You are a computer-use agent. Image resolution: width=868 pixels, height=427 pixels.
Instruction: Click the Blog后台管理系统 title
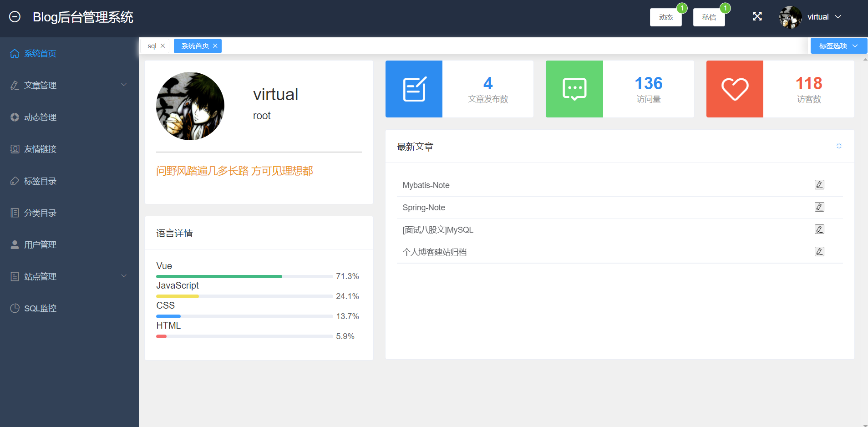(83, 17)
